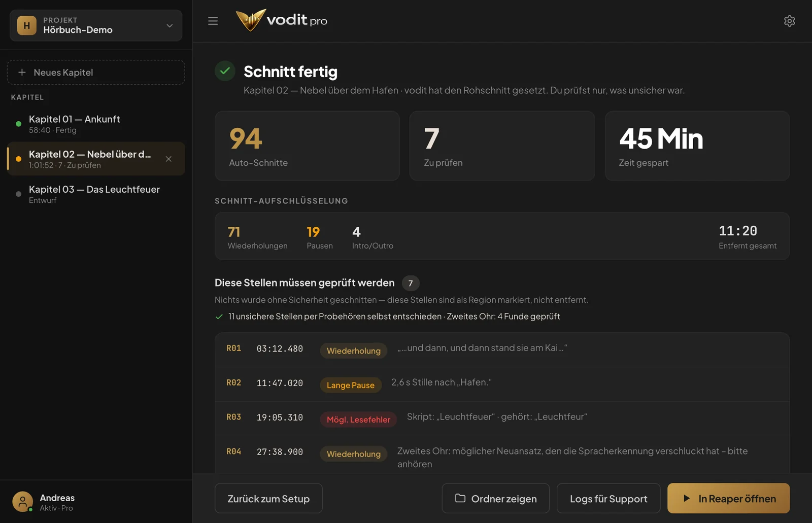The width and height of the screenshot is (812, 523).
Task: Open the hamburger menu icon
Action: (x=213, y=21)
